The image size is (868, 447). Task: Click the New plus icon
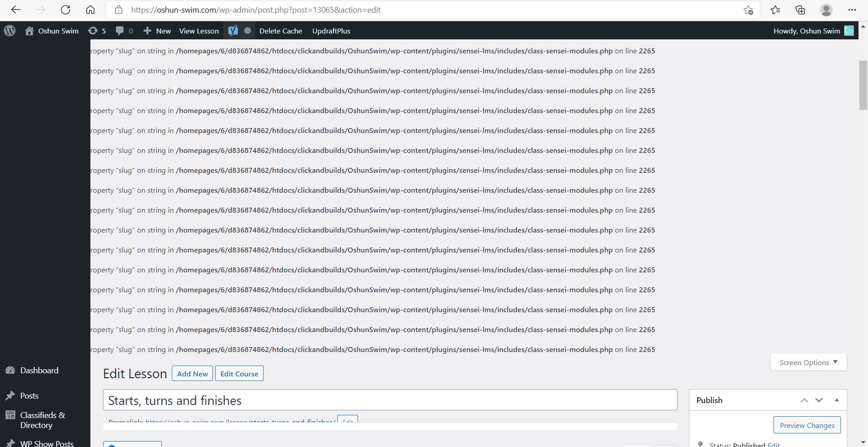click(x=147, y=31)
